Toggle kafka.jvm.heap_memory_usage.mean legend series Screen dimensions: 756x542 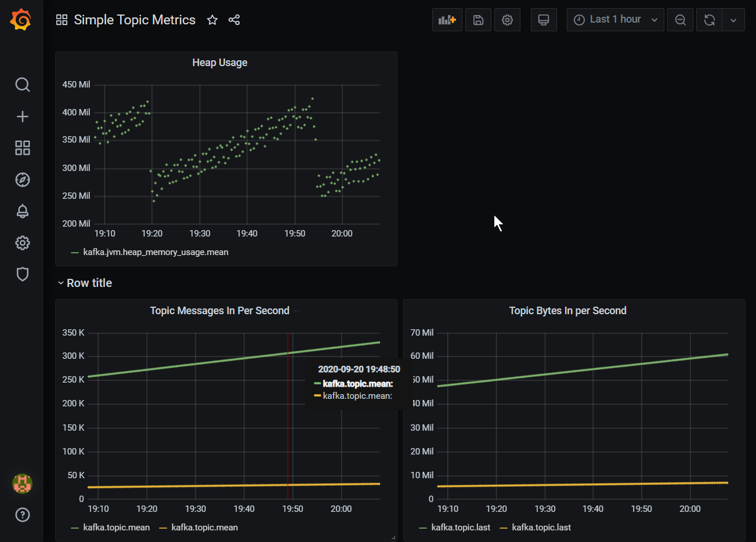point(155,252)
